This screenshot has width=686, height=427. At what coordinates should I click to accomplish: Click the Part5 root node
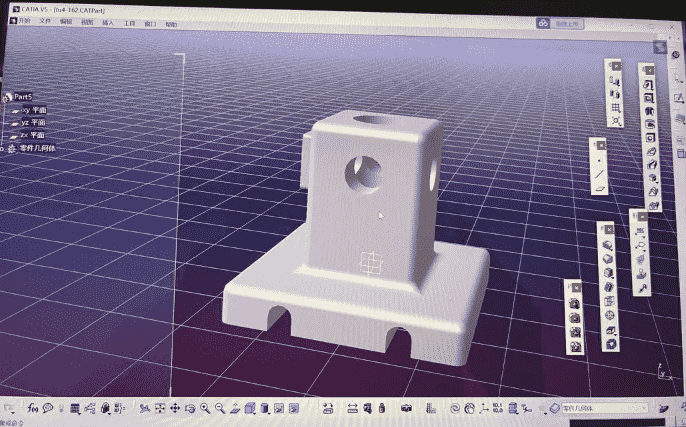coord(24,96)
